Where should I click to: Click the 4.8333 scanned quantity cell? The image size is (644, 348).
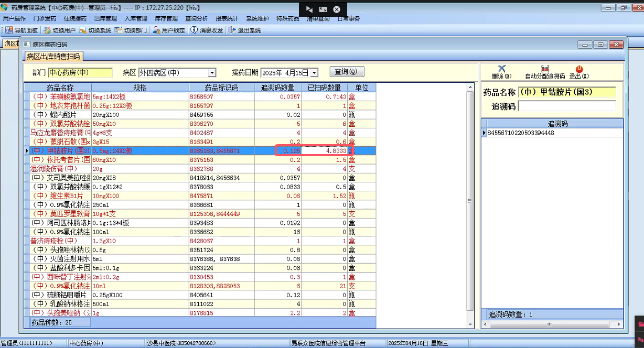325,151
